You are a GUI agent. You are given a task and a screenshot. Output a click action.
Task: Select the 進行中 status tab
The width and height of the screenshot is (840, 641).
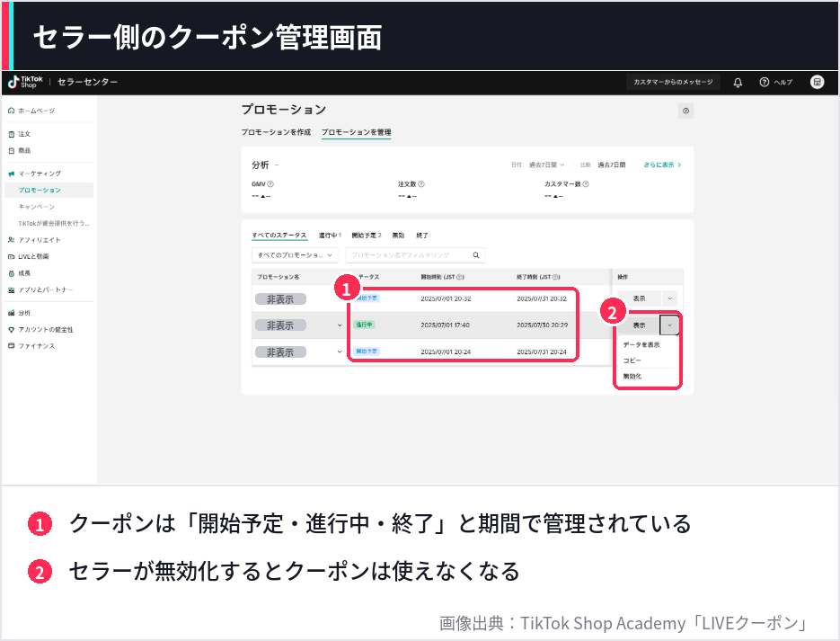(x=330, y=236)
